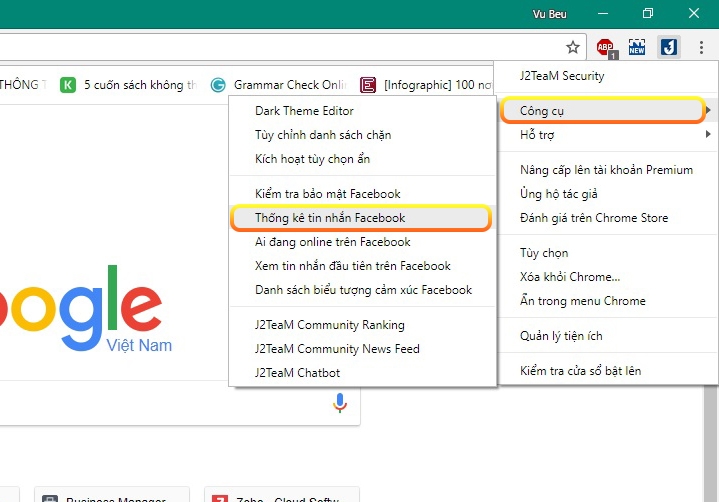This screenshot has width=719, height=502.
Task: Click the NEW extension icon in the toolbar
Action: tap(637, 47)
